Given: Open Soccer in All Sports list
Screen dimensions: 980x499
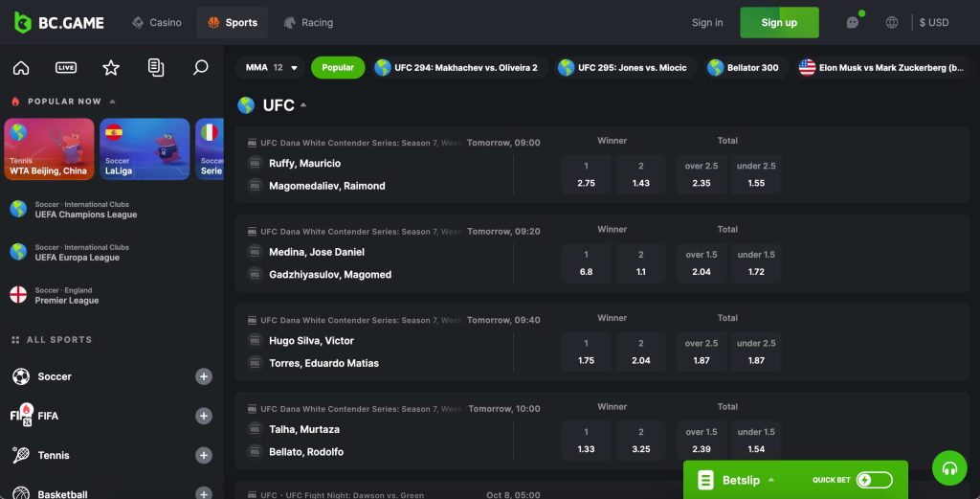Looking at the screenshot, I should (111, 376).
